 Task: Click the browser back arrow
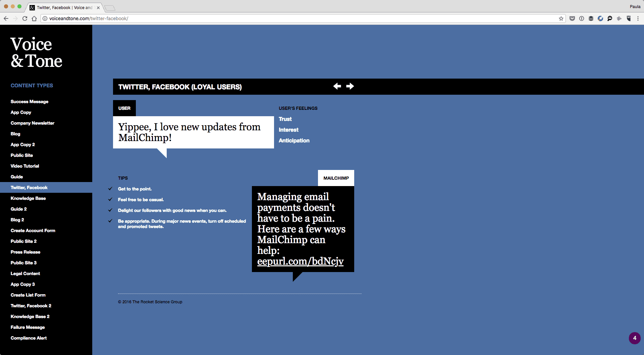coord(6,18)
